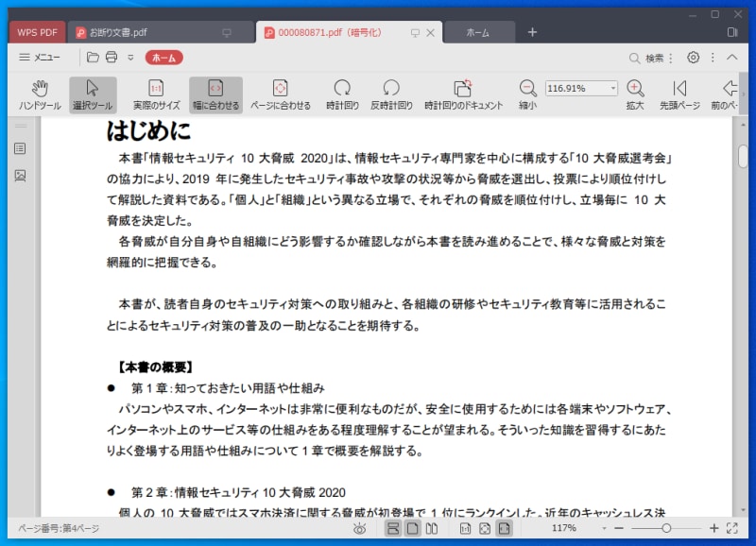Viewport: 756px width, 546px height.
Task: Click the display icon on 000080871.pdf tab
Action: [415, 33]
